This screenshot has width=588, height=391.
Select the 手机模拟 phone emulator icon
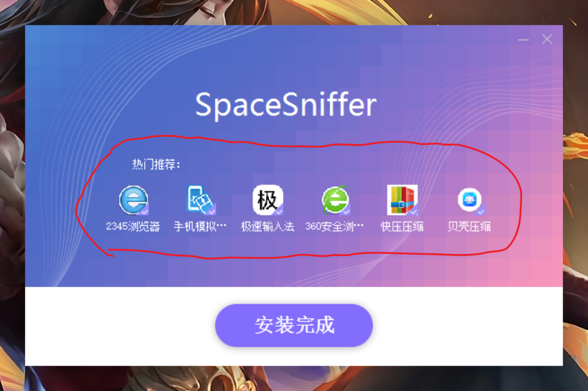[x=200, y=200]
